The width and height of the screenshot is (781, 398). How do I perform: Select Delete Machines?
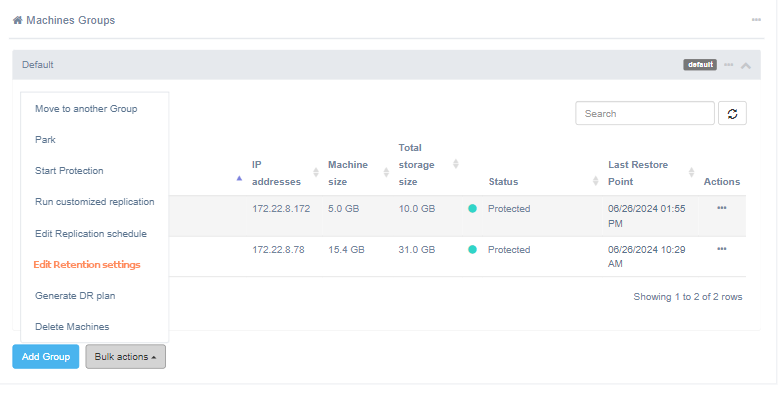(x=72, y=327)
